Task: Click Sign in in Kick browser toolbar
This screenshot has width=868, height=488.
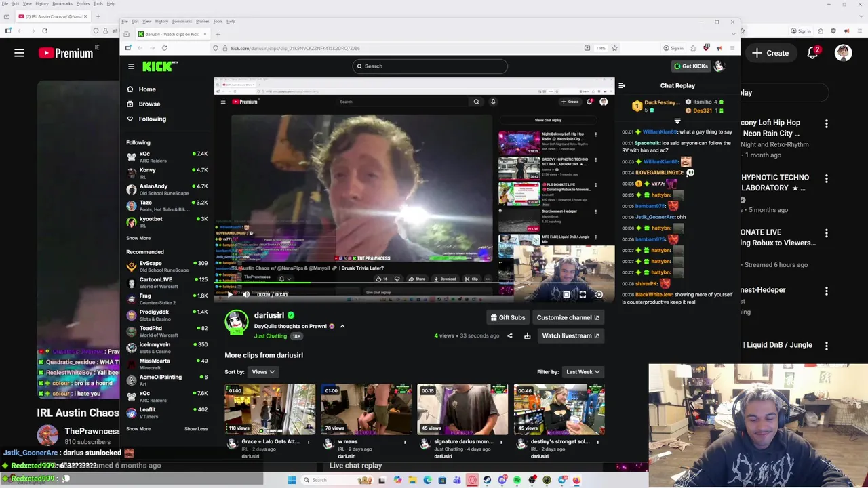Action: click(673, 48)
